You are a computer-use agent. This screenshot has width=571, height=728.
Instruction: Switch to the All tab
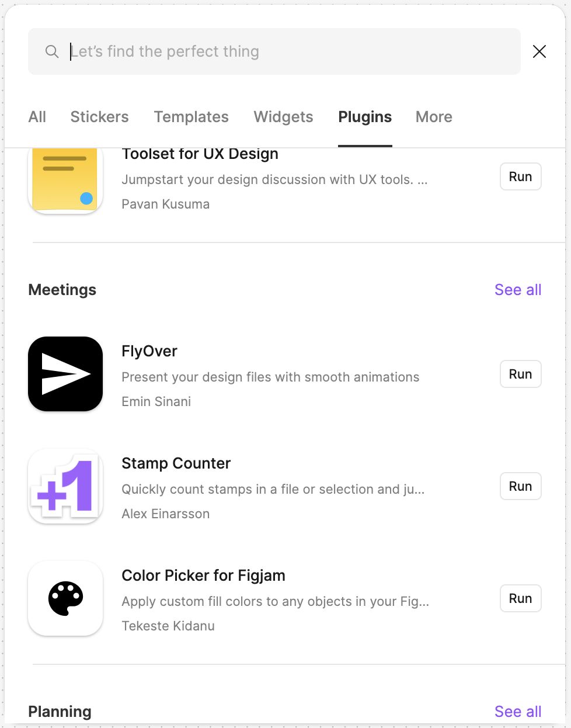[x=37, y=117]
